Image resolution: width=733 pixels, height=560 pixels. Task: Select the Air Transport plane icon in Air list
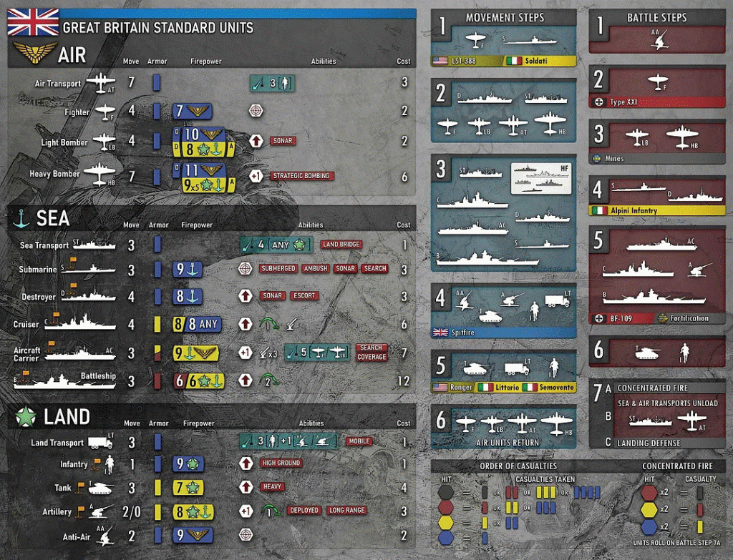pos(100,83)
